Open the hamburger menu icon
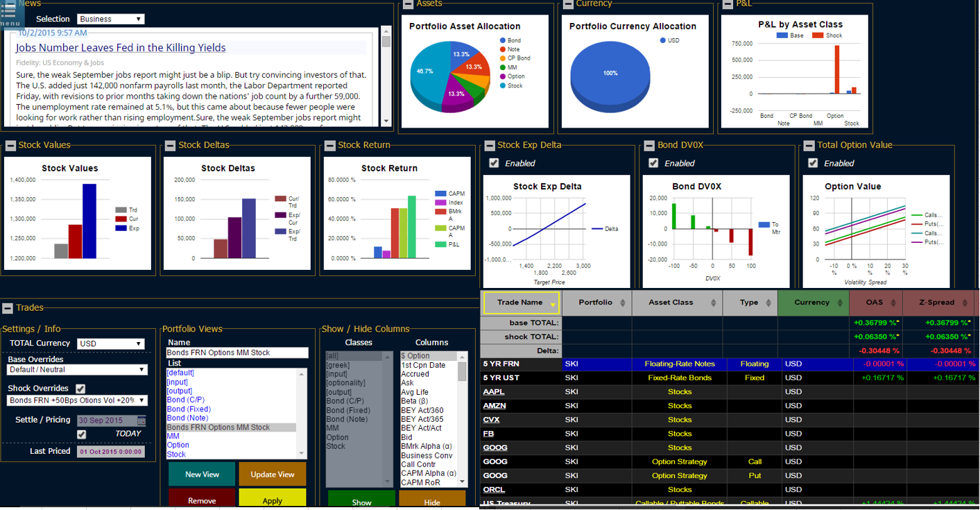The image size is (980, 510). coord(9,12)
